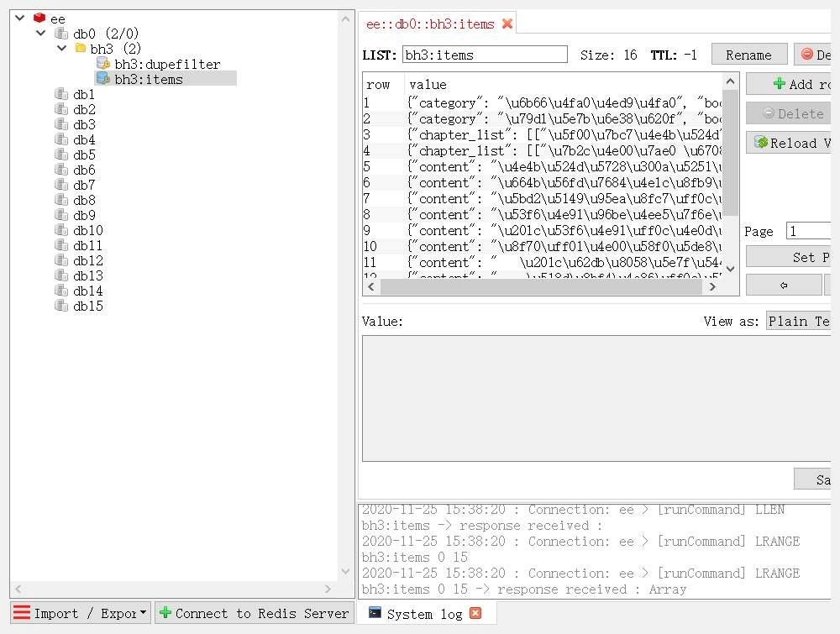
Task: Click the db15 database icon
Action: click(x=61, y=306)
